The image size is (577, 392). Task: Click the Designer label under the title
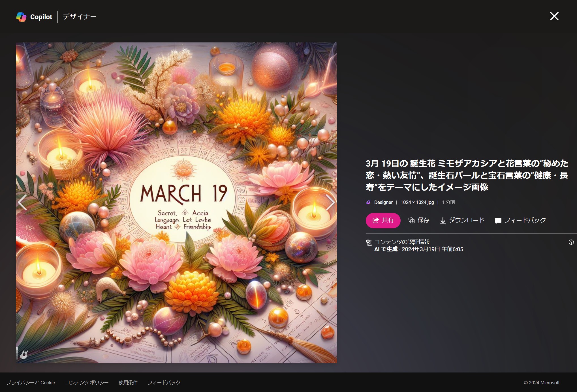click(x=383, y=202)
